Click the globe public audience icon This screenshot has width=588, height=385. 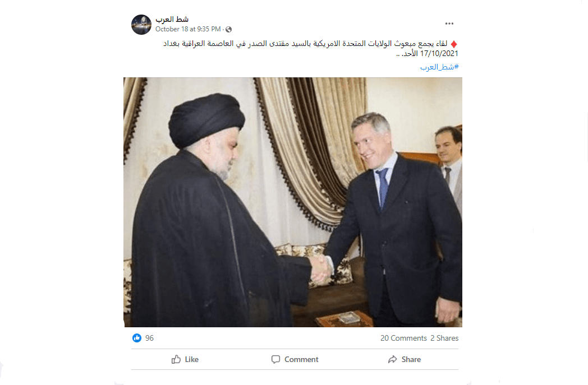click(x=228, y=30)
